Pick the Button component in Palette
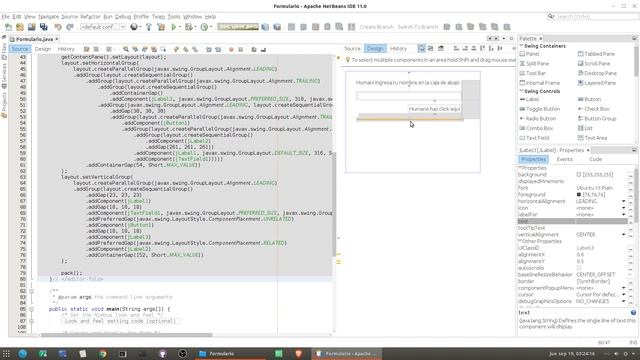The height and width of the screenshot is (360, 640). tap(589, 99)
